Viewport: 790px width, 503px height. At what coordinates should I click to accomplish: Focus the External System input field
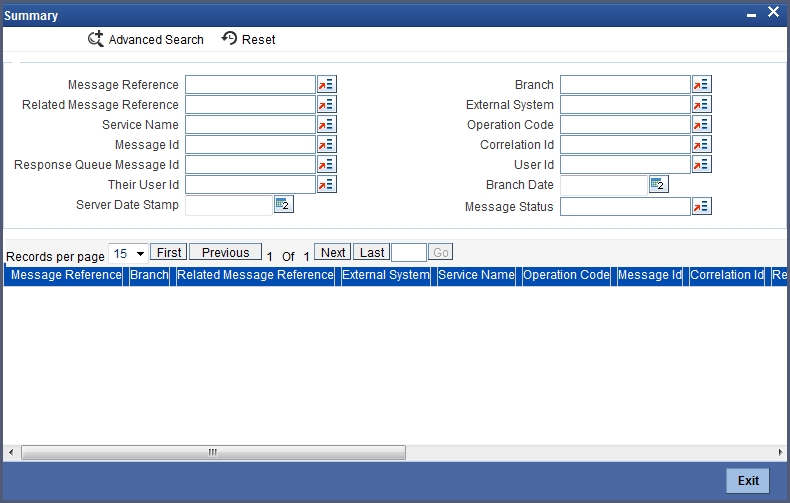click(x=625, y=104)
